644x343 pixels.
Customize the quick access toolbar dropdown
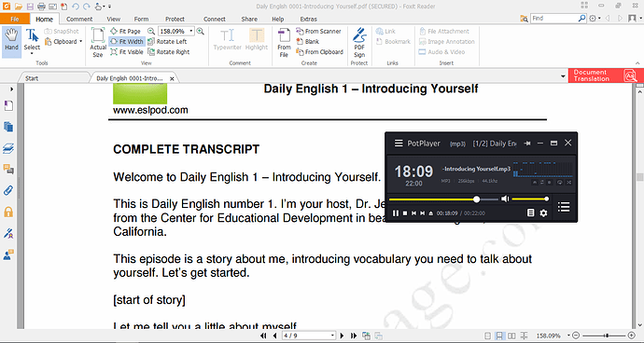109,7
